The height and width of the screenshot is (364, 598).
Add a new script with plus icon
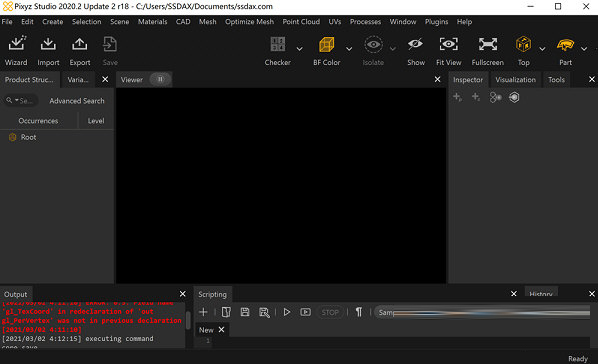(203, 312)
